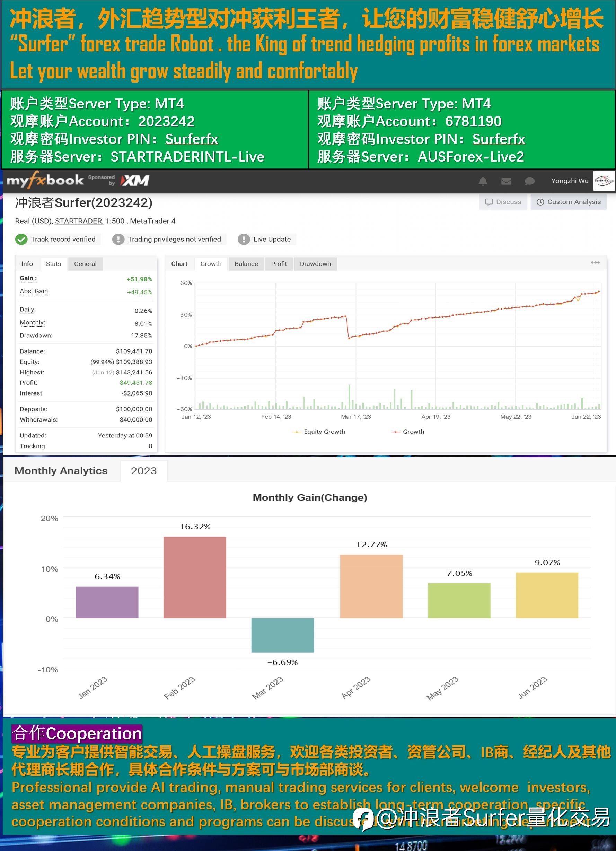Click the myfxbook logo
The image size is (616, 851).
pos(45,181)
